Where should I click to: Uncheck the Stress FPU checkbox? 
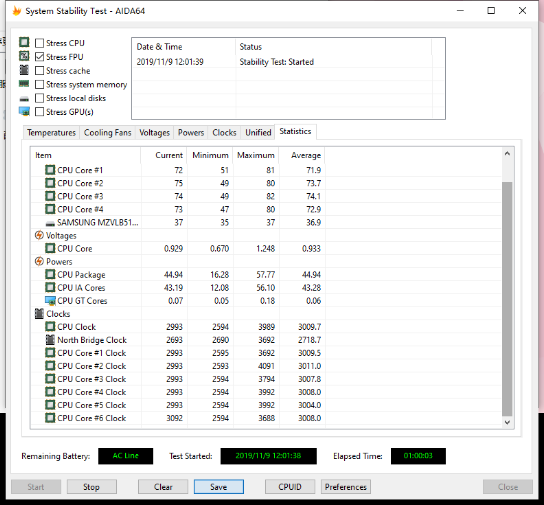point(40,57)
